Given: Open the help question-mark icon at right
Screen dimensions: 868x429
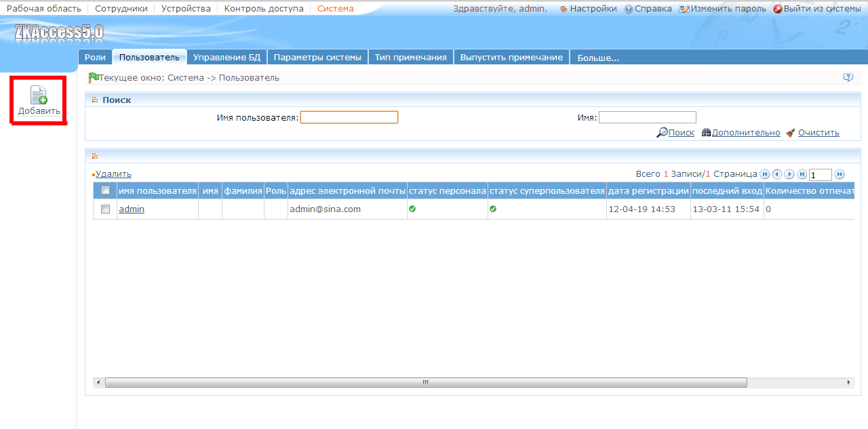Looking at the screenshot, I should [848, 77].
